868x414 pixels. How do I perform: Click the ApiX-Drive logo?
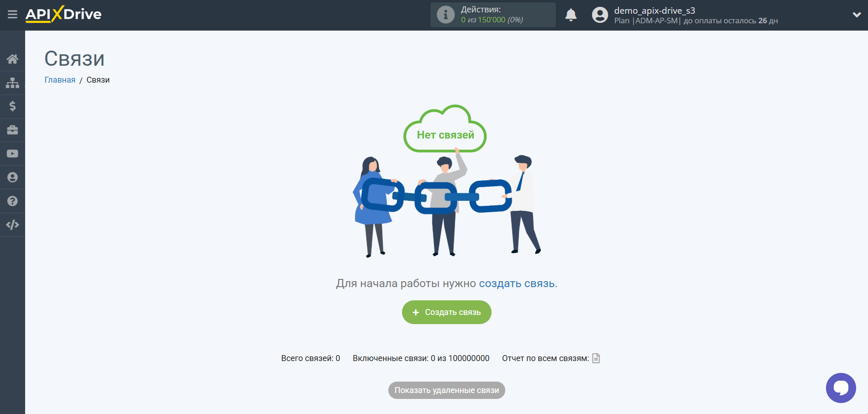[64, 14]
